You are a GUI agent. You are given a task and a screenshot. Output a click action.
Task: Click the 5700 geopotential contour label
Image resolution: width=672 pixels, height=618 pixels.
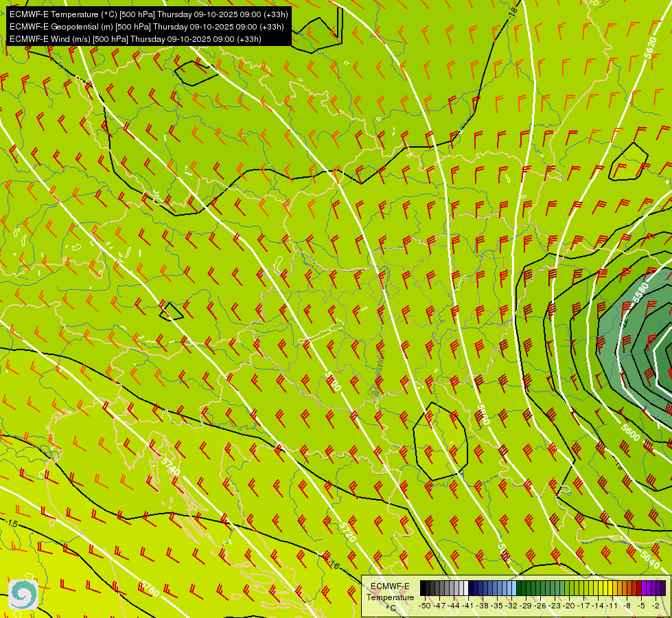(333, 381)
